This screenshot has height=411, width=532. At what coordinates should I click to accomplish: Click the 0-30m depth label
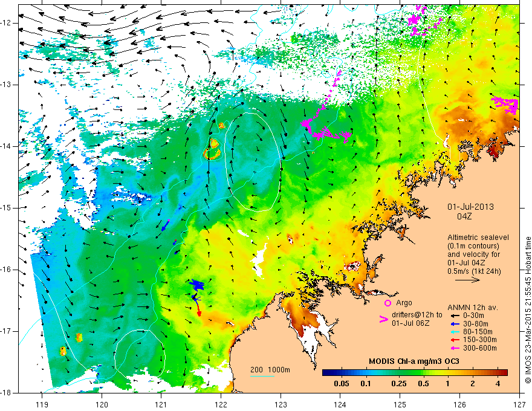(472, 316)
